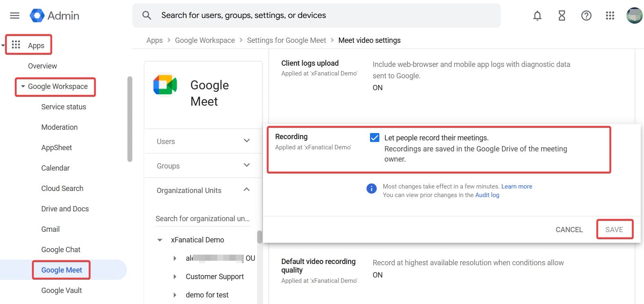Collapse the xFanatical Demo org unit
The height and width of the screenshot is (304, 644).
coord(160,240)
